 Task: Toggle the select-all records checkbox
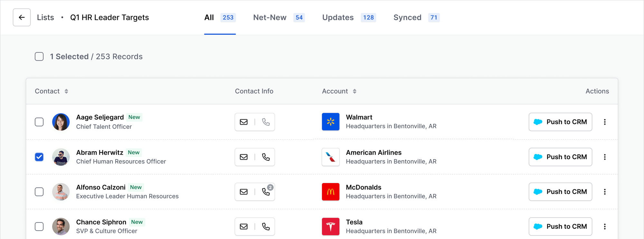click(39, 57)
